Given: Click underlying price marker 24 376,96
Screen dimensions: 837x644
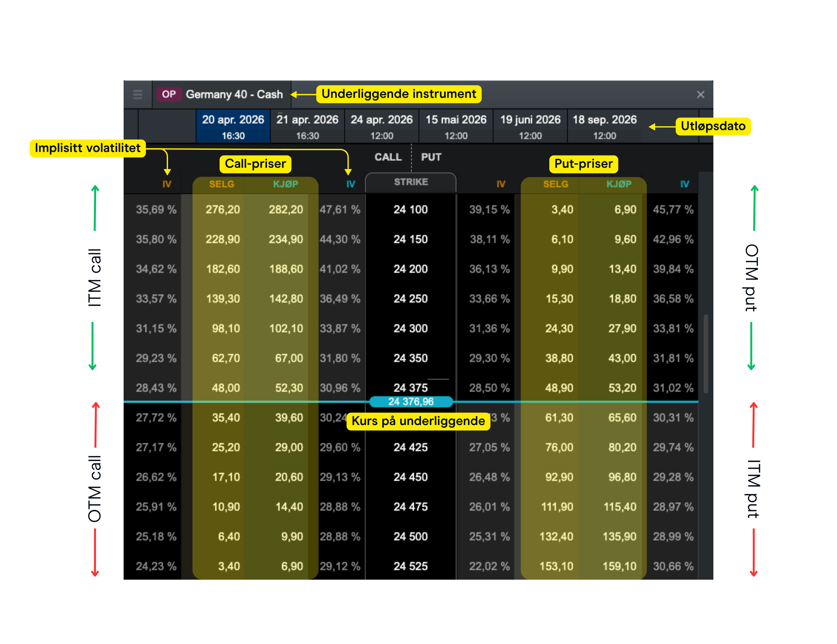Looking at the screenshot, I should coord(411,401).
